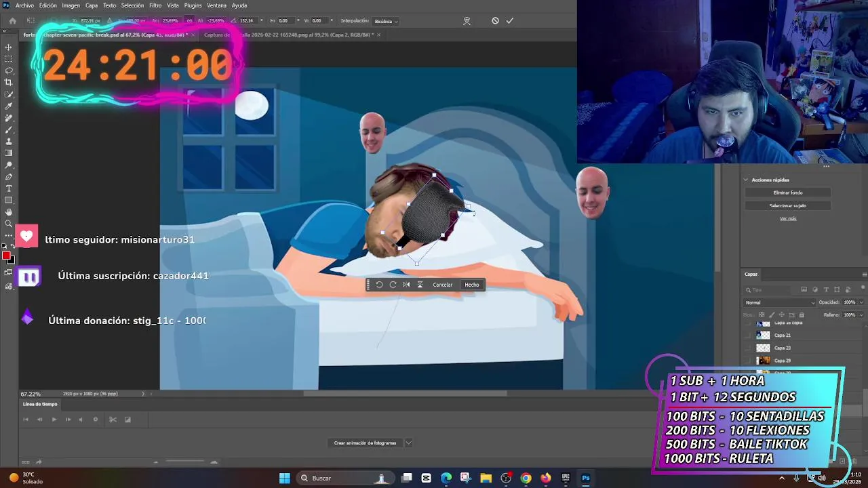
Task: Select the Clone Stamp tool
Action: [x=9, y=142]
